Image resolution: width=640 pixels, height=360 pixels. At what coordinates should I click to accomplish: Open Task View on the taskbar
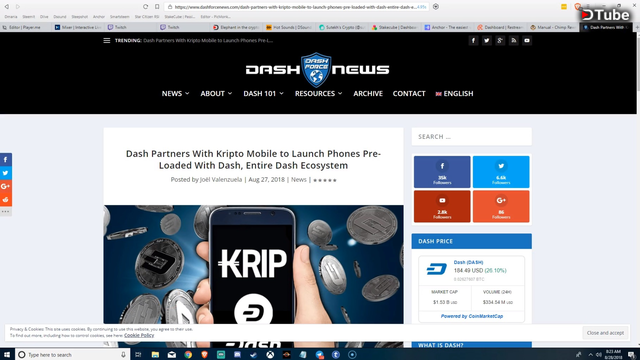coord(138,355)
